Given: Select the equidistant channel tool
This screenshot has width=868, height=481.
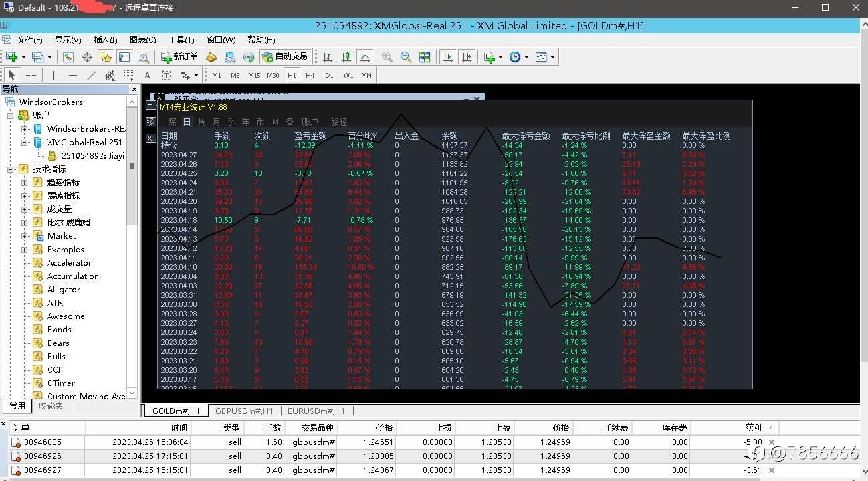Looking at the screenshot, I should [110, 75].
